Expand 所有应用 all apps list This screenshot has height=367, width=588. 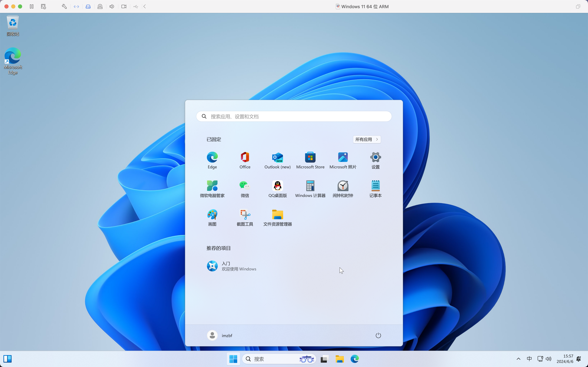[367, 139]
